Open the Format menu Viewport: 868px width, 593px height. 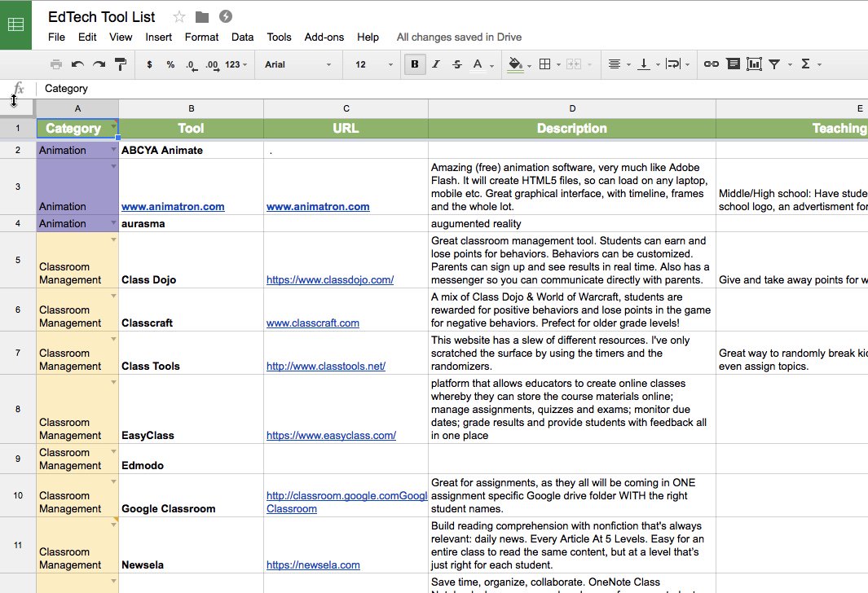coord(201,37)
